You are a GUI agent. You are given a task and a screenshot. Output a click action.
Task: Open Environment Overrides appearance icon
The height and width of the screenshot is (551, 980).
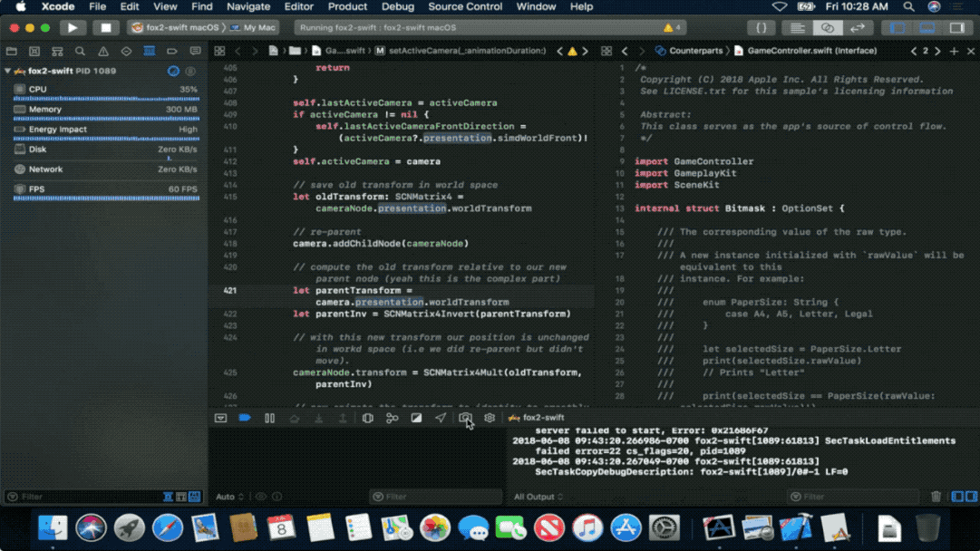pyautogui.click(x=416, y=418)
